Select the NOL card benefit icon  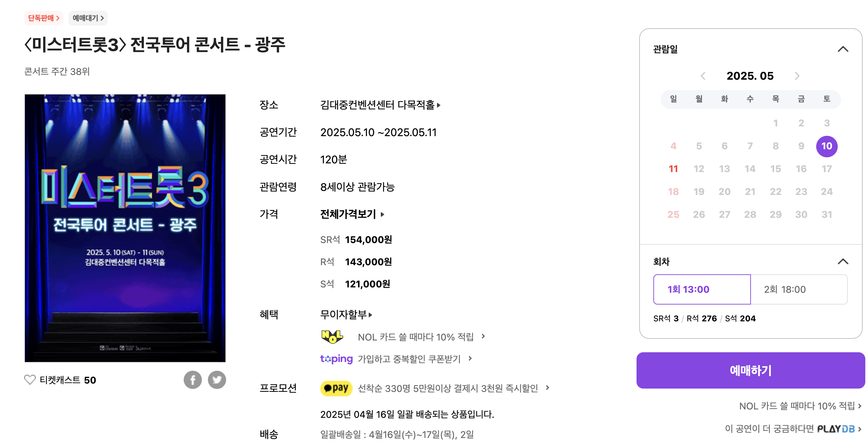332,337
